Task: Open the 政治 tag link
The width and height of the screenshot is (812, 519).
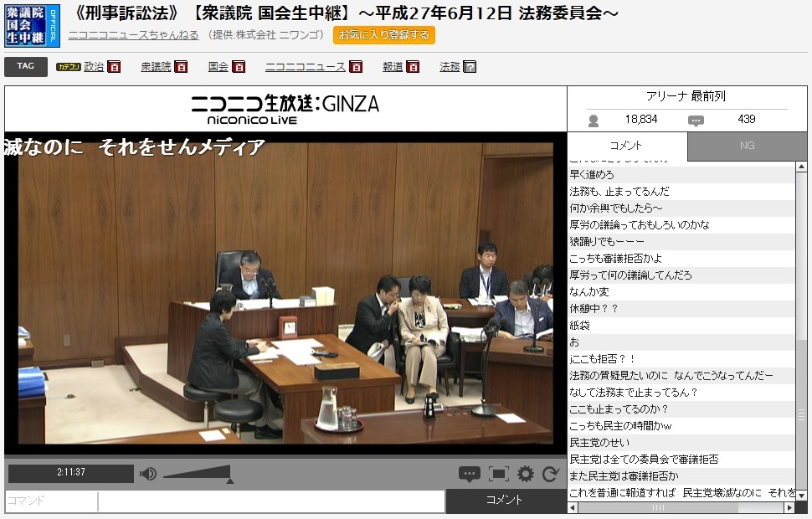Action: click(x=94, y=67)
